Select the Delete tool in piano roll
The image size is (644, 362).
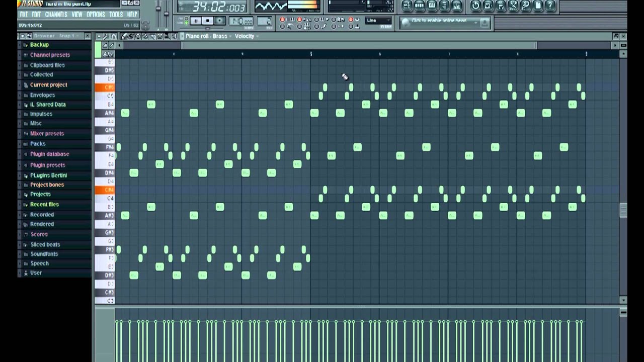[138, 36]
